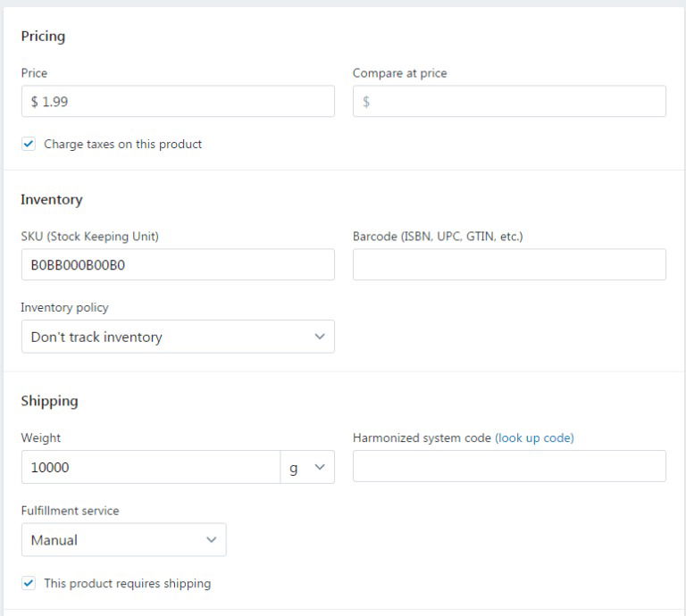Click the Harmonized system code field
Image resolution: width=686 pixels, height=616 pixels.
[x=509, y=466]
